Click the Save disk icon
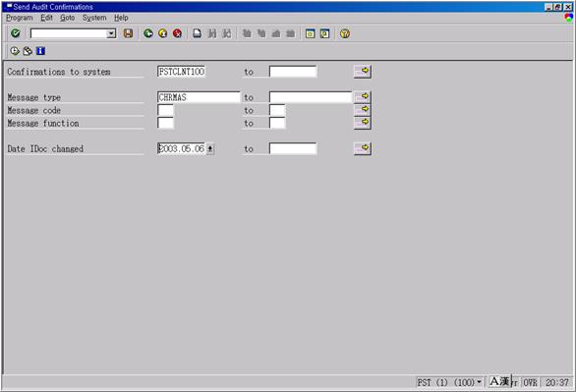Screen dimensions: 576x392 [128, 33]
